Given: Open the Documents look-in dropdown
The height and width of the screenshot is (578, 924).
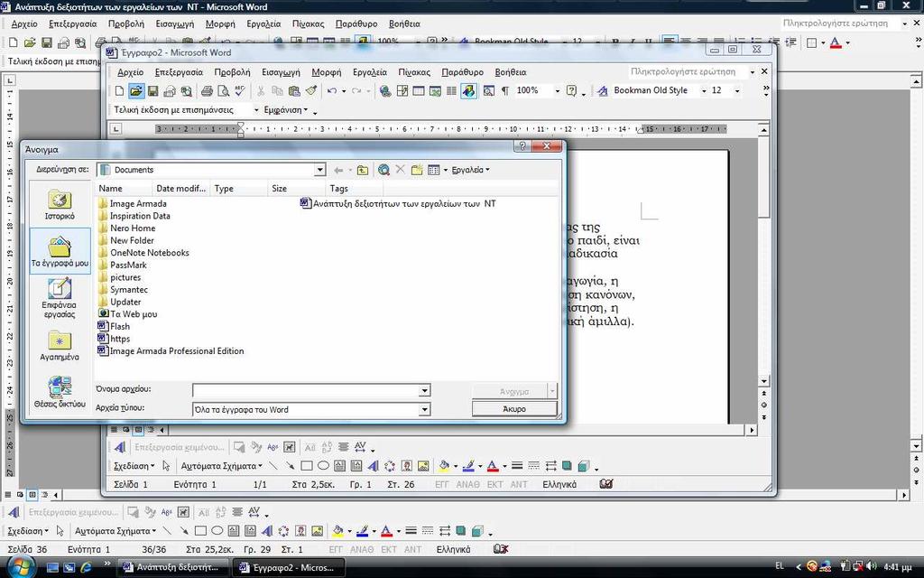Looking at the screenshot, I should 320,170.
